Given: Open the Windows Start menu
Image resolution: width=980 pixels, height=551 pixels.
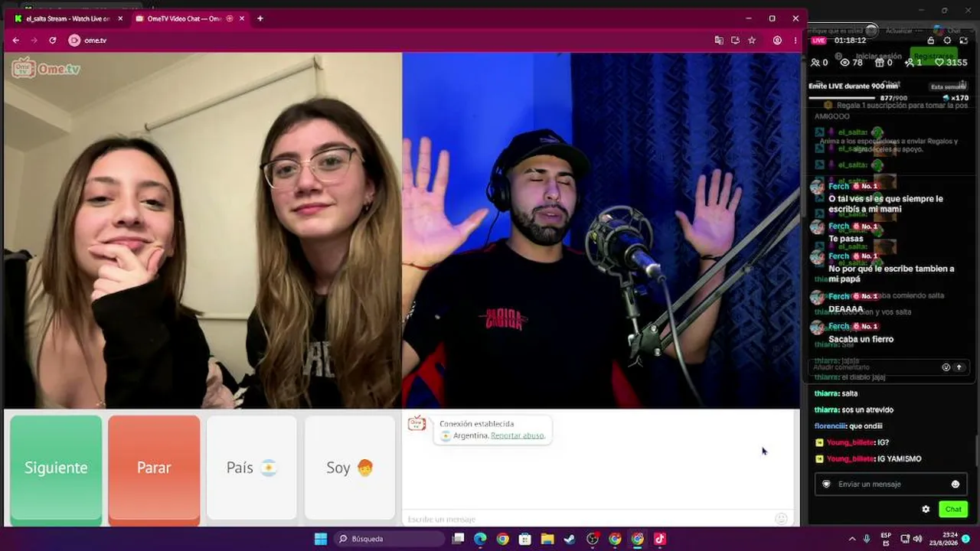Looking at the screenshot, I should coord(321,539).
